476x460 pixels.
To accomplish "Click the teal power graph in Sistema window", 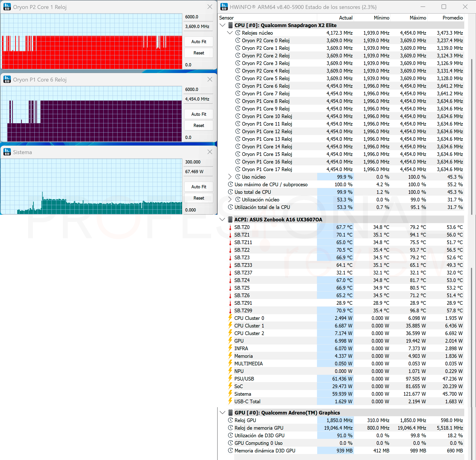I will click(x=91, y=186).
